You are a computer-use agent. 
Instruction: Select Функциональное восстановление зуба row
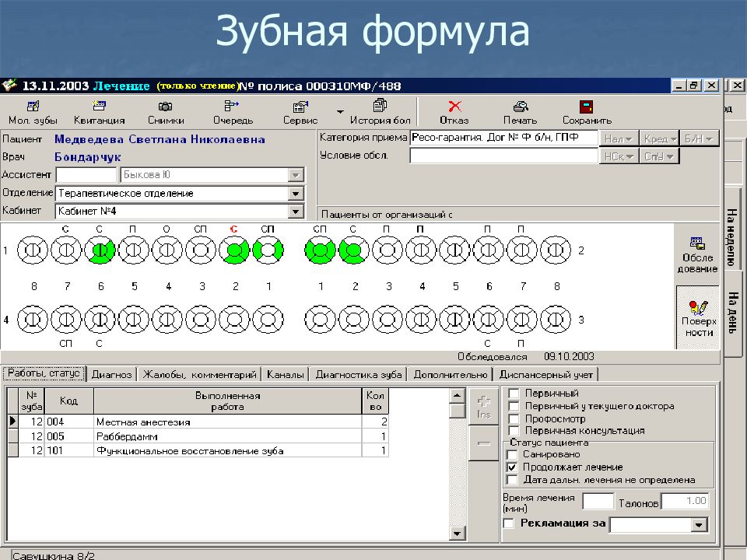pos(198,450)
